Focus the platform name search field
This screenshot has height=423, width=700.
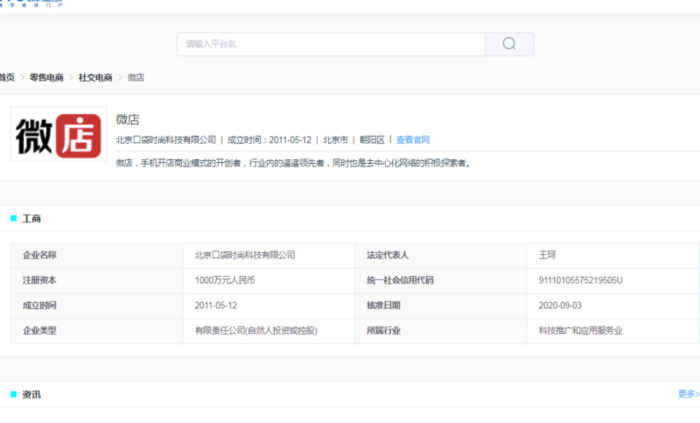(x=331, y=44)
